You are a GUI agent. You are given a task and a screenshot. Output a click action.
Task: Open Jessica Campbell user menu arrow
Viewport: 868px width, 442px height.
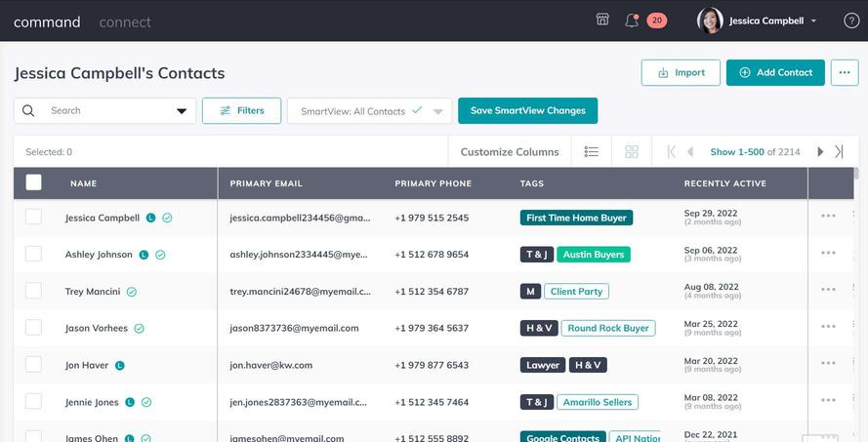[813, 21]
